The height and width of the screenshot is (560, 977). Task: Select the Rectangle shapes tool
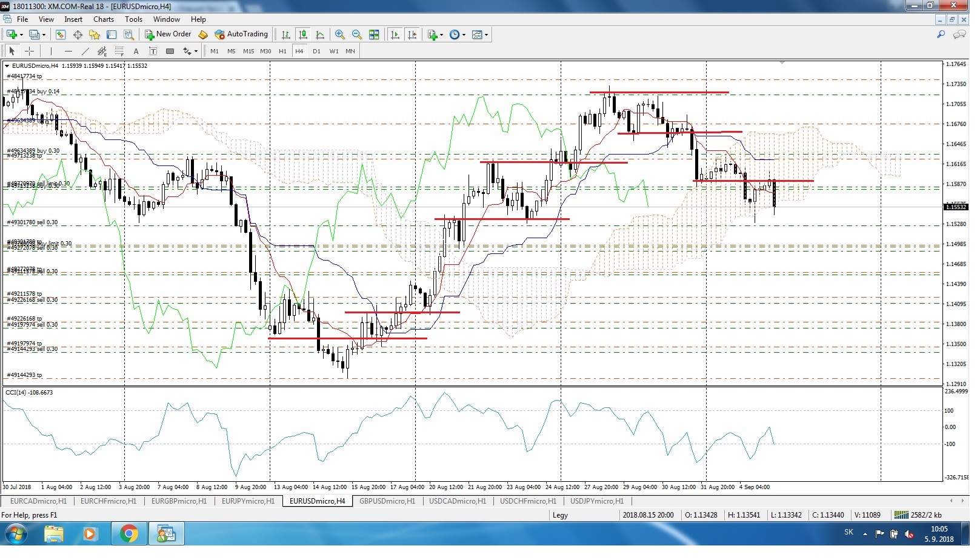(x=170, y=51)
